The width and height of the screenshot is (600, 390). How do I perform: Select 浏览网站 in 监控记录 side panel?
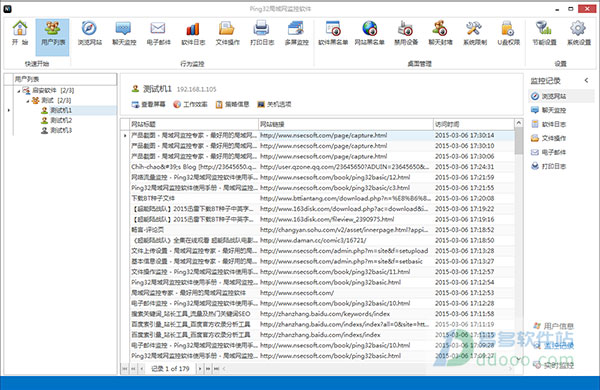pyautogui.click(x=561, y=96)
